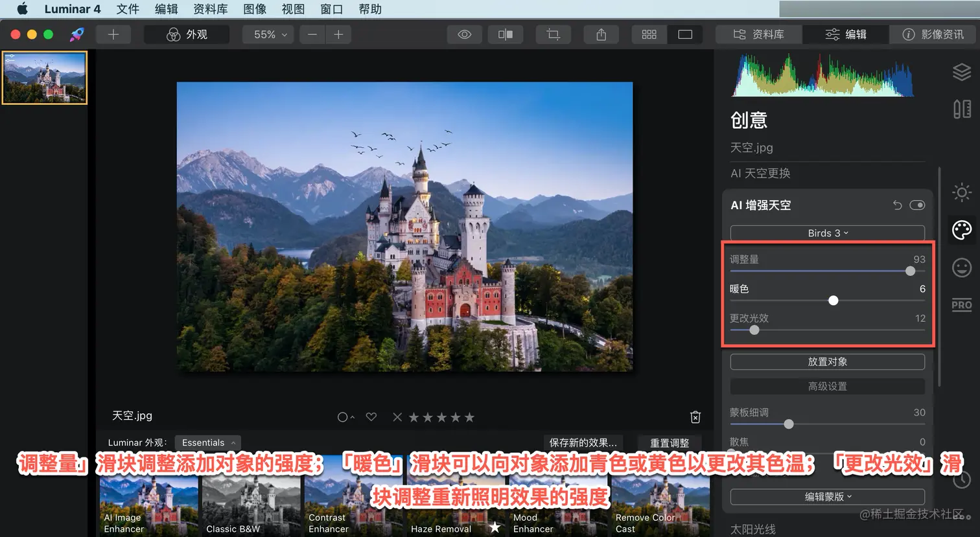Expand the AI 天空更换 tool
Viewport: 980px width, 537px height.
point(760,174)
